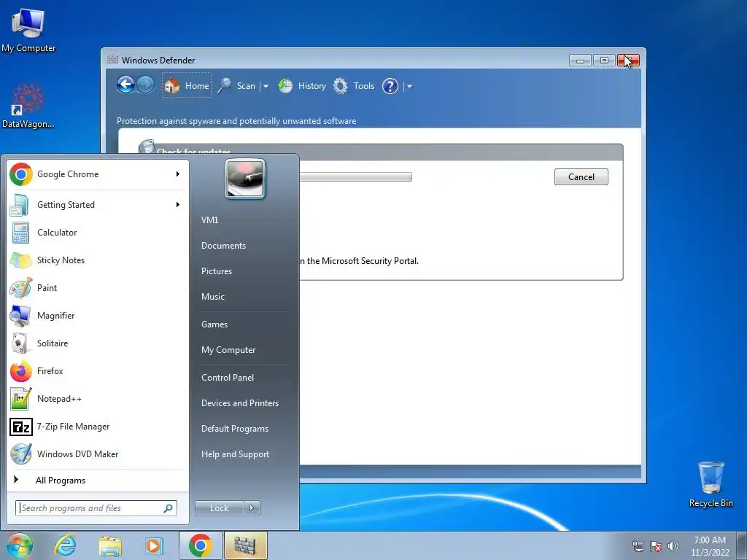This screenshot has width=747, height=560.
Task: Click the forward arrow in Windows Defender
Action: 146,85
